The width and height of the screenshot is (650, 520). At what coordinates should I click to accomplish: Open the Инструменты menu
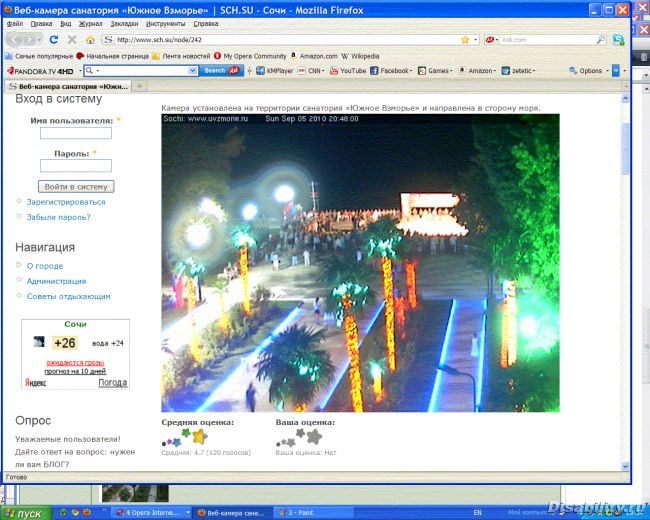[x=165, y=22]
